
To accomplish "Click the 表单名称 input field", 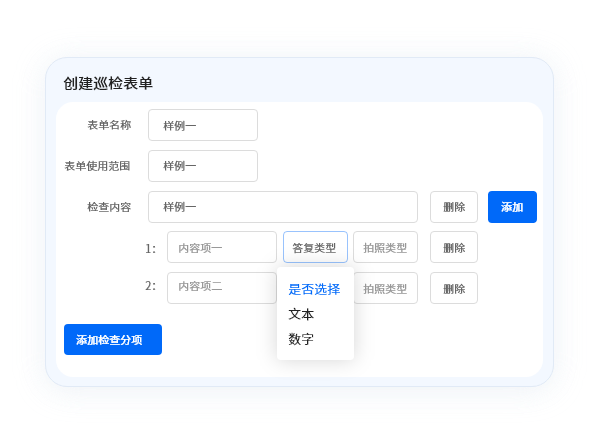I will [x=203, y=125].
